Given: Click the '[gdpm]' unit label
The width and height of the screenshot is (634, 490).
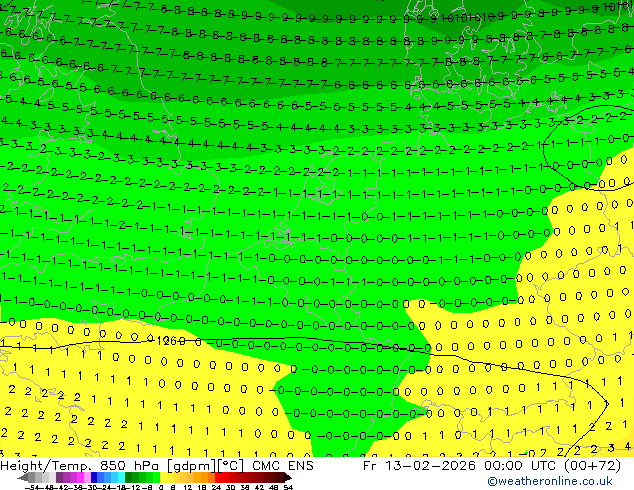Looking at the screenshot, I should point(191,466).
